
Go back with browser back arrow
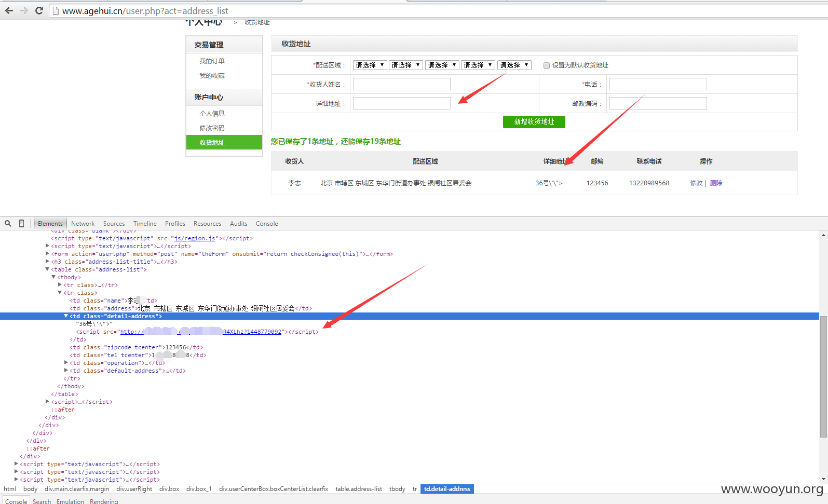9,10
